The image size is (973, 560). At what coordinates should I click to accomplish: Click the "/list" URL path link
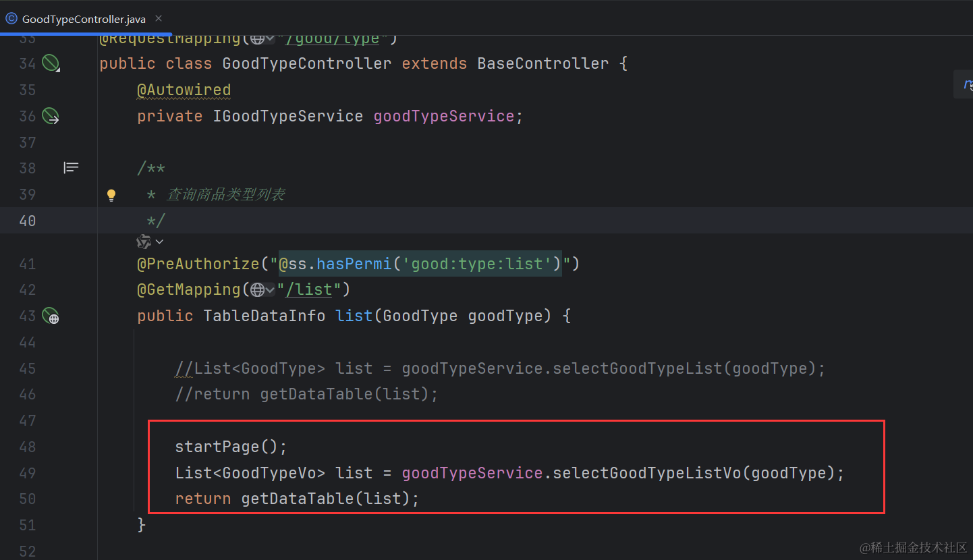pos(309,289)
